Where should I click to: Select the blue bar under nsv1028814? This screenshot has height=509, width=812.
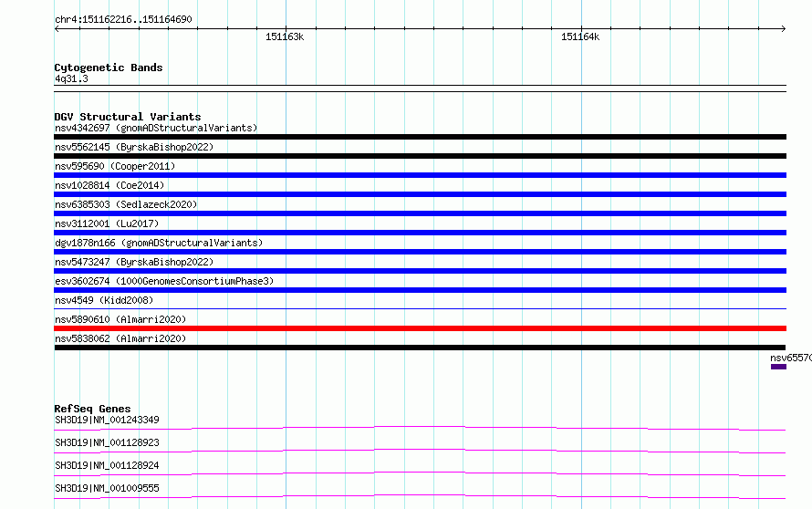tap(420, 194)
